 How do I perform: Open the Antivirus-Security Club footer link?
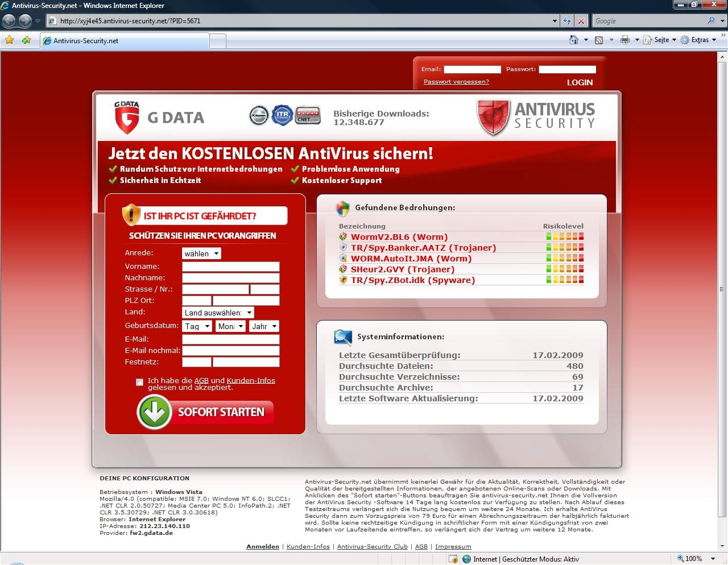[x=373, y=546]
